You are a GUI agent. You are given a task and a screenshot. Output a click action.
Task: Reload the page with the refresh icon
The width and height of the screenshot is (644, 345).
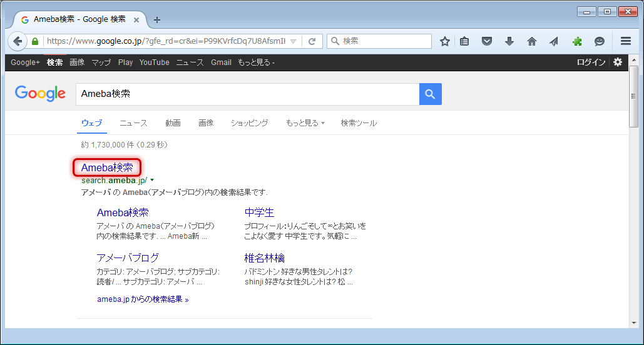(x=312, y=41)
